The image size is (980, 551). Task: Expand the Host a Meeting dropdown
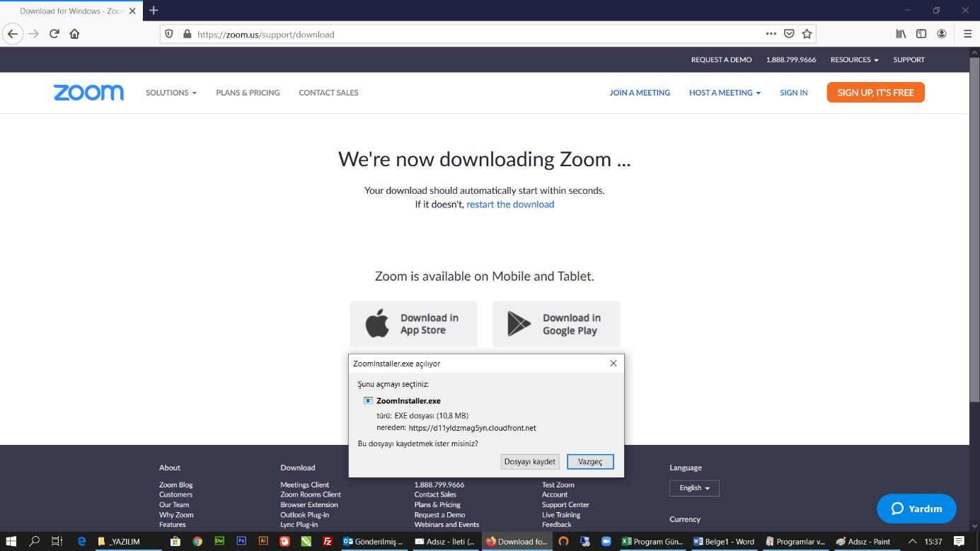click(x=725, y=93)
